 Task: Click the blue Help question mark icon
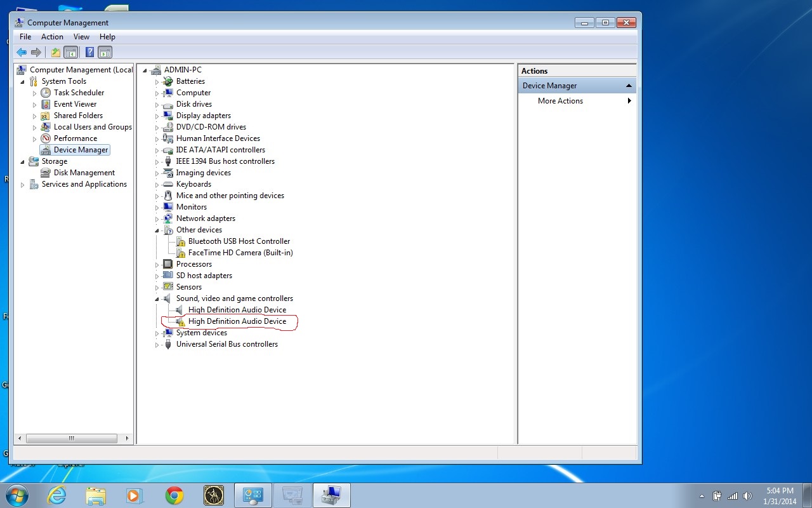pos(90,52)
